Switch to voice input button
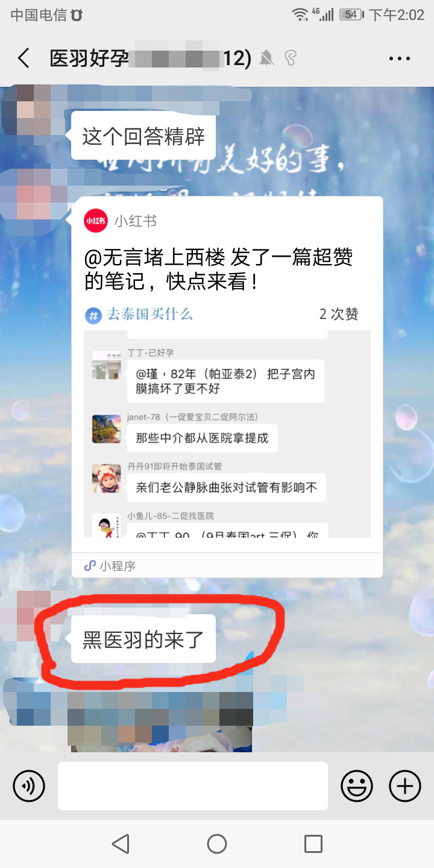The width and height of the screenshot is (434, 868). [29, 786]
